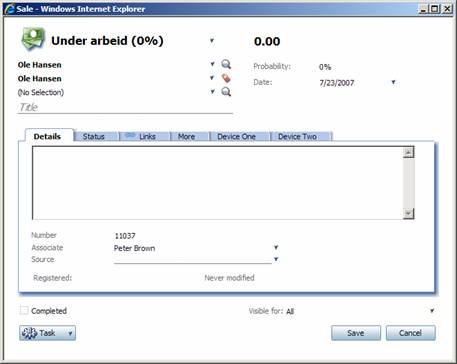The height and width of the screenshot is (364, 457).
Task: Open the Under arbeid (0%) stage dropdown
Action: point(212,41)
